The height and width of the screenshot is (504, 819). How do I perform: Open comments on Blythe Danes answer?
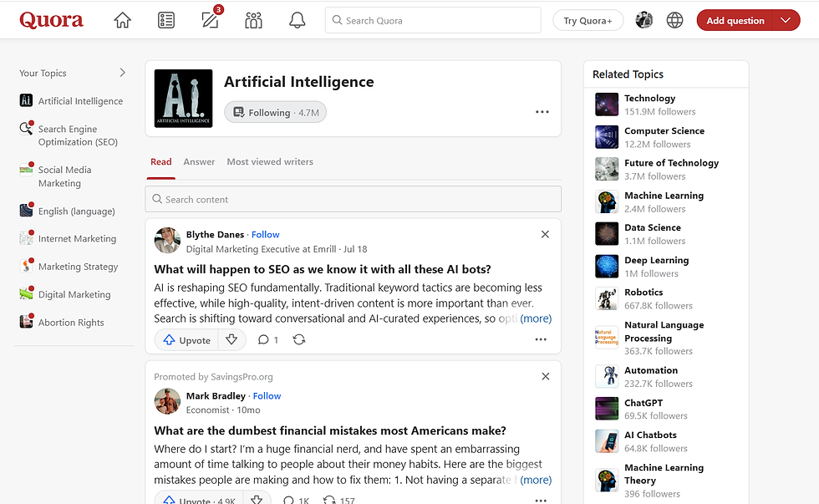(x=268, y=340)
